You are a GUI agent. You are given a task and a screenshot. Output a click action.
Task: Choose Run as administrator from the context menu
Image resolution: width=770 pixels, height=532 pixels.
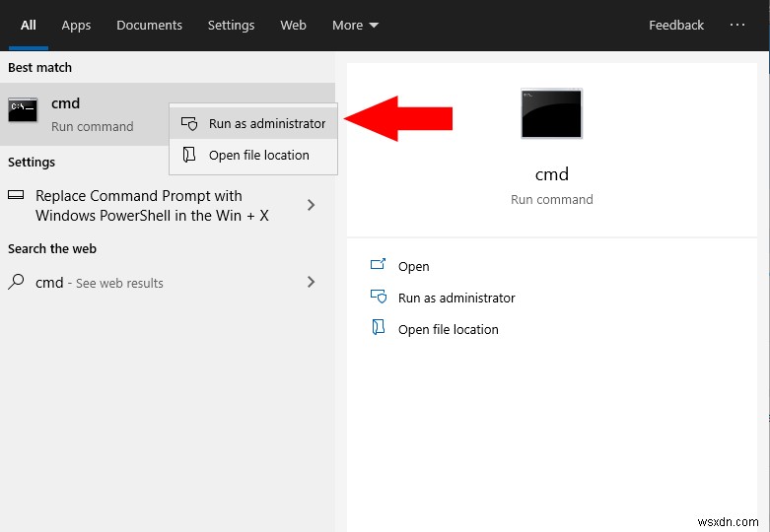(x=266, y=124)
